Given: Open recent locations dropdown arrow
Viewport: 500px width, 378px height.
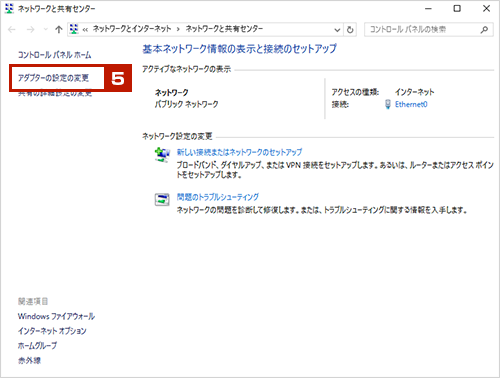Looking at the screenshot, I should pyautogui.click(x=46, y=30).
